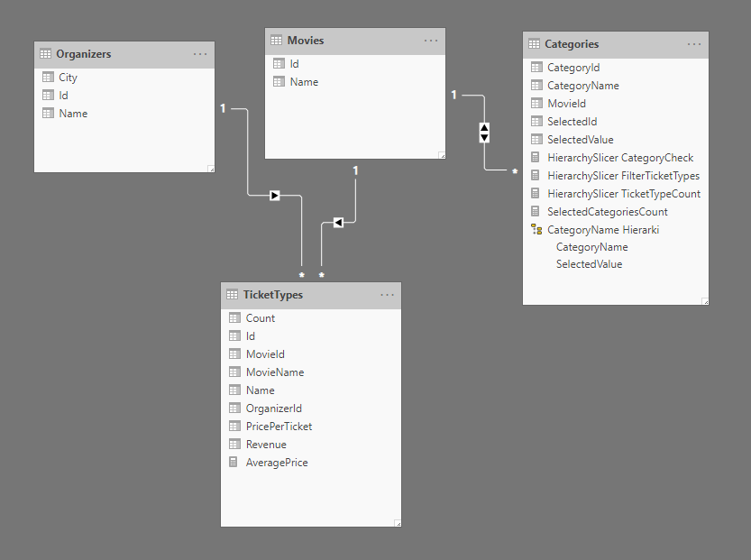Select SelectedValue level under the hierarchy
The image size is (751, 560).
pos(589,264)
